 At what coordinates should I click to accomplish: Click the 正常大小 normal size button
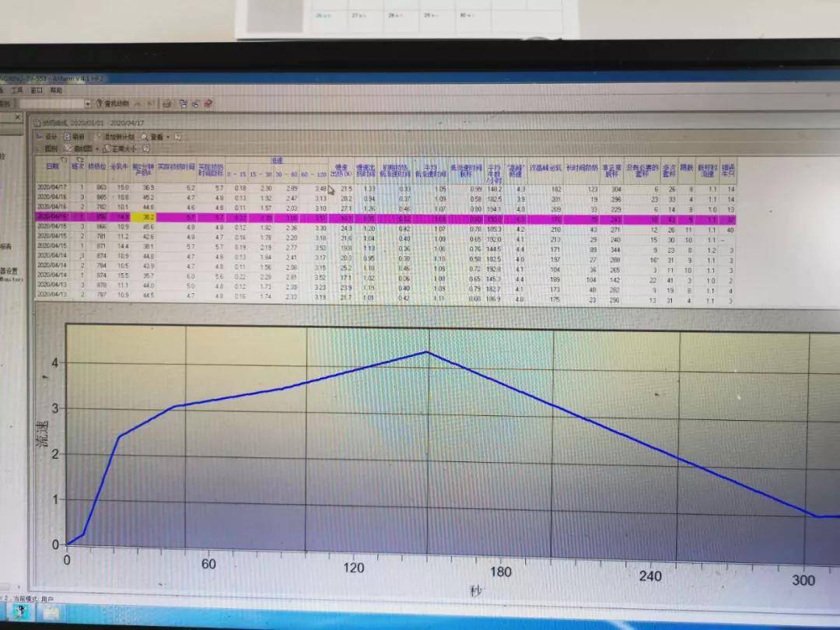point(120,149)
